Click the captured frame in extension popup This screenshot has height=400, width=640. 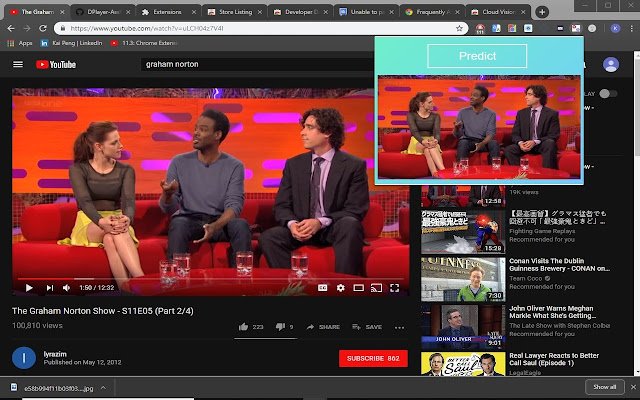[x=479, y=127]
